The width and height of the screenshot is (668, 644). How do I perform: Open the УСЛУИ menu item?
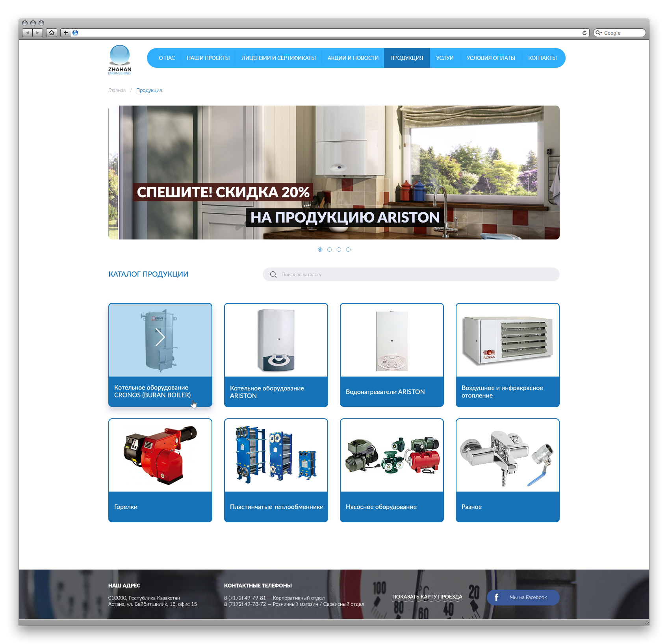point(445,58)
